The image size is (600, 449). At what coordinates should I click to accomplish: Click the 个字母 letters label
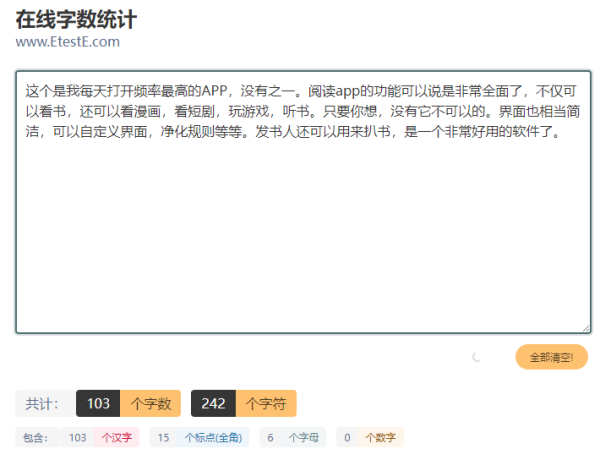tap(303, 437)
